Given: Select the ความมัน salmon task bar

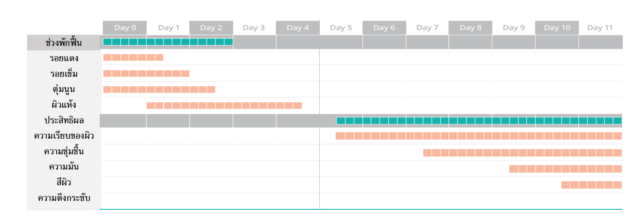Looking at the screenshot, I should coord(565,168).
